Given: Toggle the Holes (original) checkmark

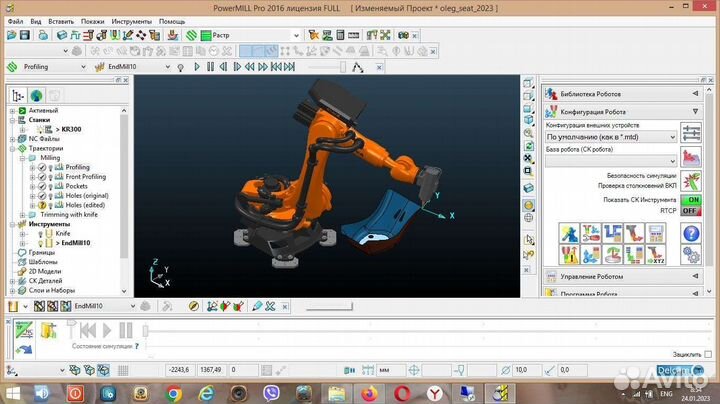Looking at the screenshot, I should (x=42, y=196).
